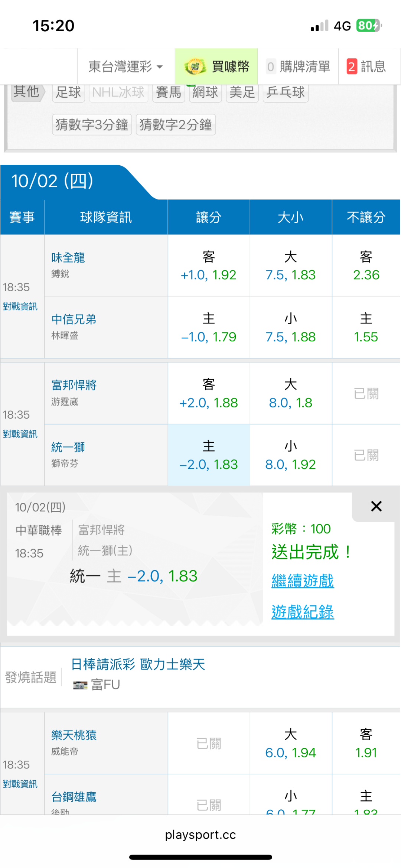
Task: Open the 遊戲紀錄 link
Action: pos(303,612)
